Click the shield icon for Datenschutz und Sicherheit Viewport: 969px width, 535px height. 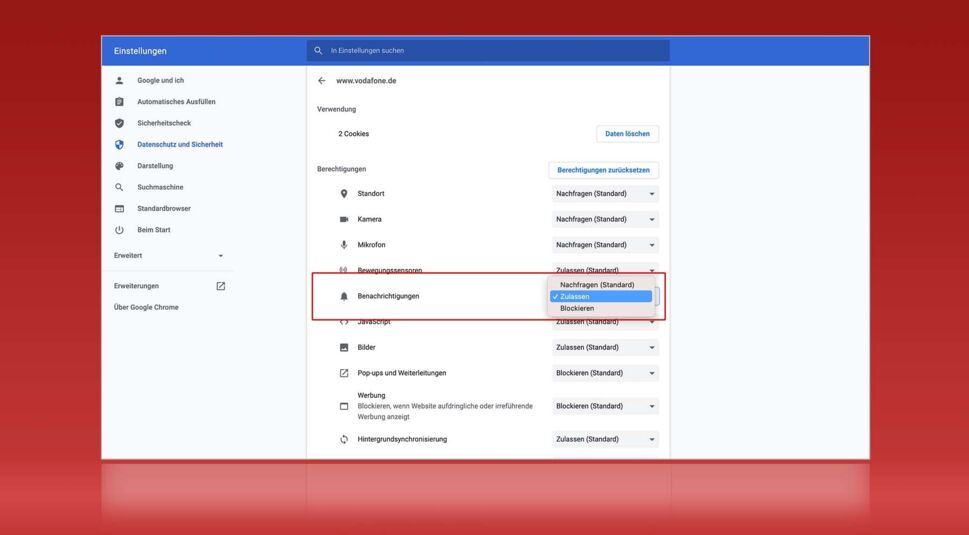119,145
